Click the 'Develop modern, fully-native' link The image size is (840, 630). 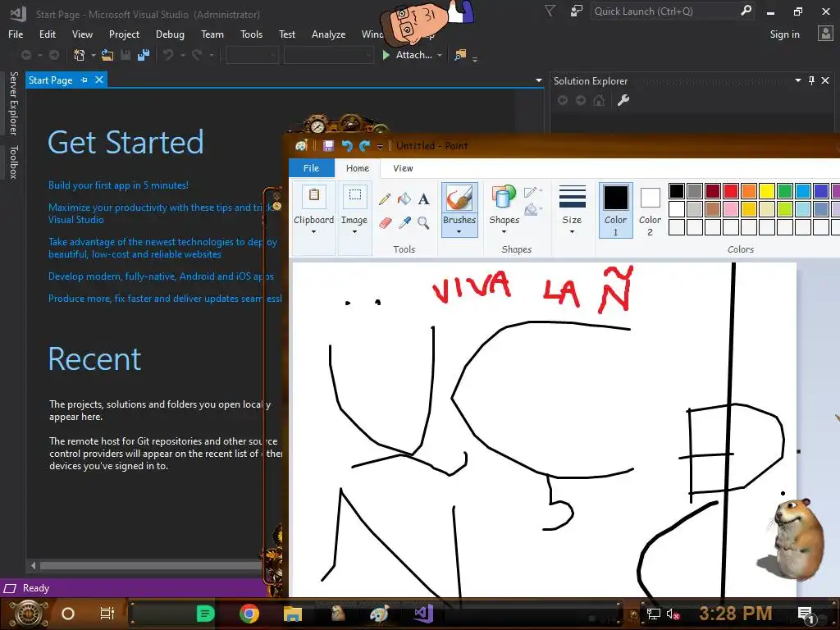coord(161,276)
